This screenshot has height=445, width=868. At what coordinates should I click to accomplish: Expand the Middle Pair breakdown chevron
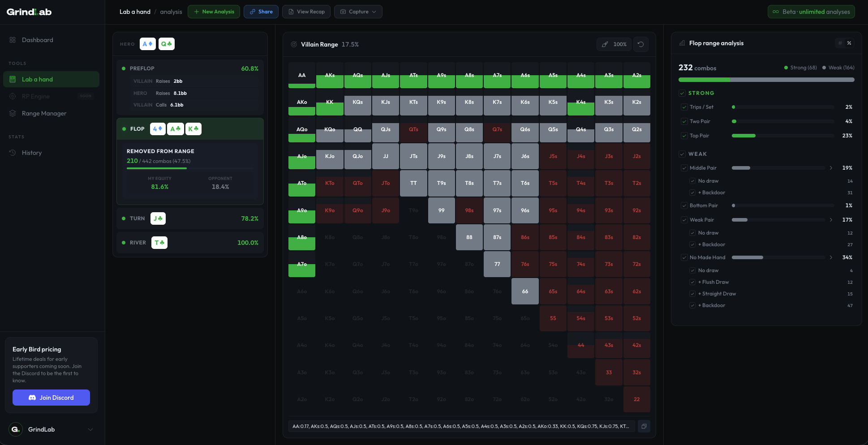point(831,168)
